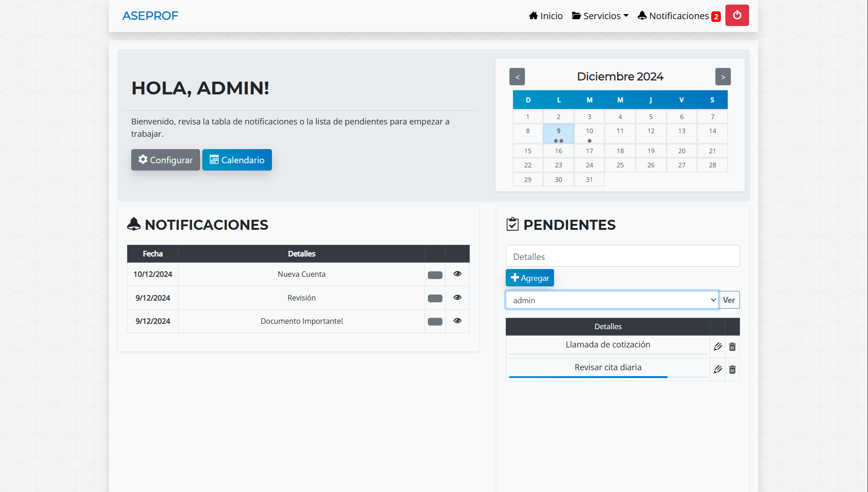Click the edit pencil for 'Revisar cita diaria'
This screenshot has width=868, height=492.
(718, 369)
